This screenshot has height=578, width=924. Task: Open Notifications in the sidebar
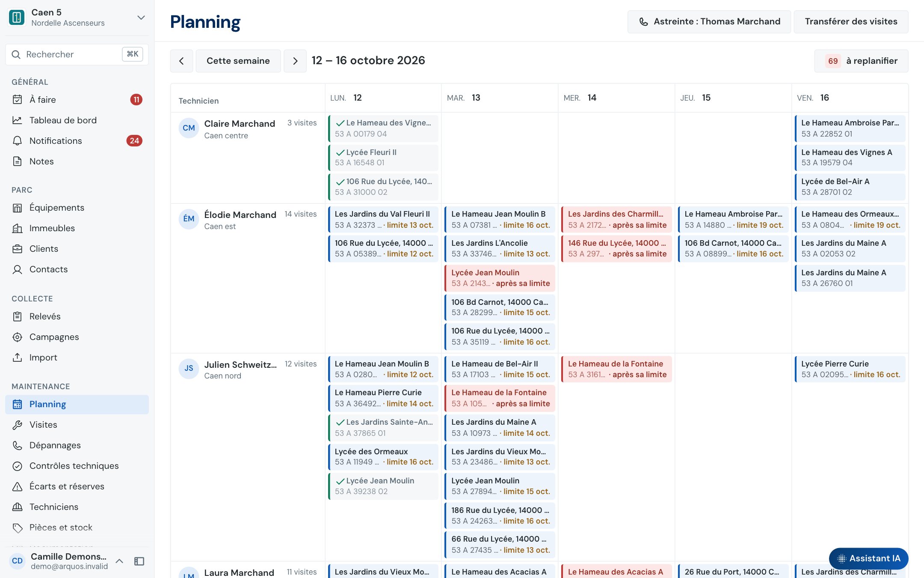point(77,141)
